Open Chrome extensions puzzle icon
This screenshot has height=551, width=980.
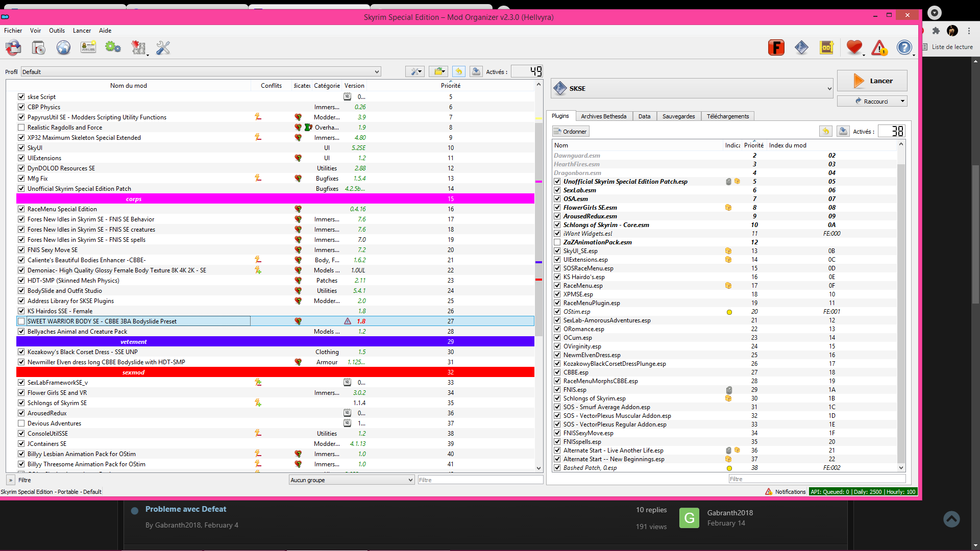click(936, 31)
